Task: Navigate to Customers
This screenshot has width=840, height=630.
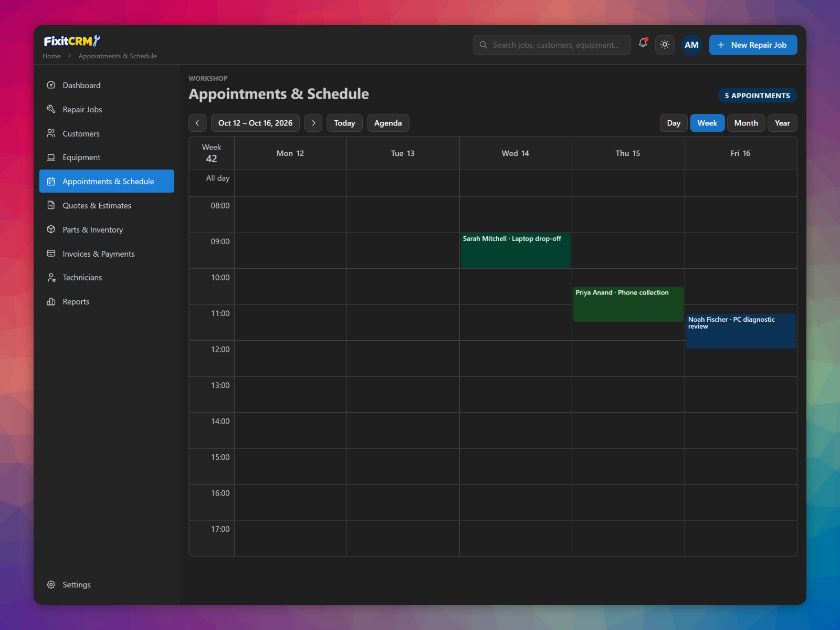Action: 107,133
